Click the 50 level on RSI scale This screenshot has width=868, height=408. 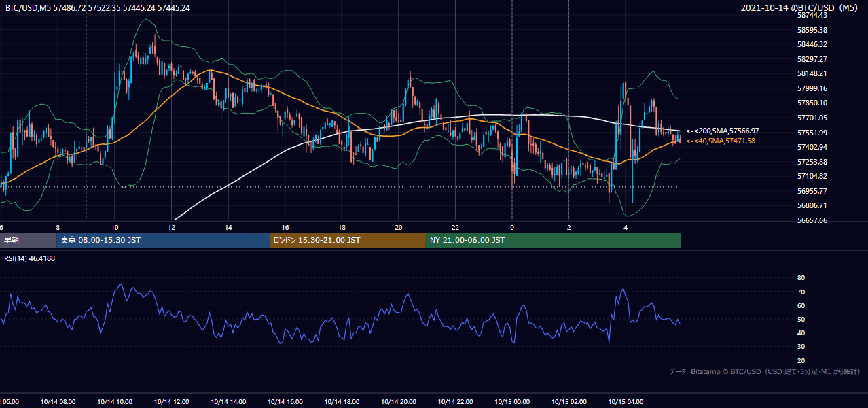tap(801, 320)
